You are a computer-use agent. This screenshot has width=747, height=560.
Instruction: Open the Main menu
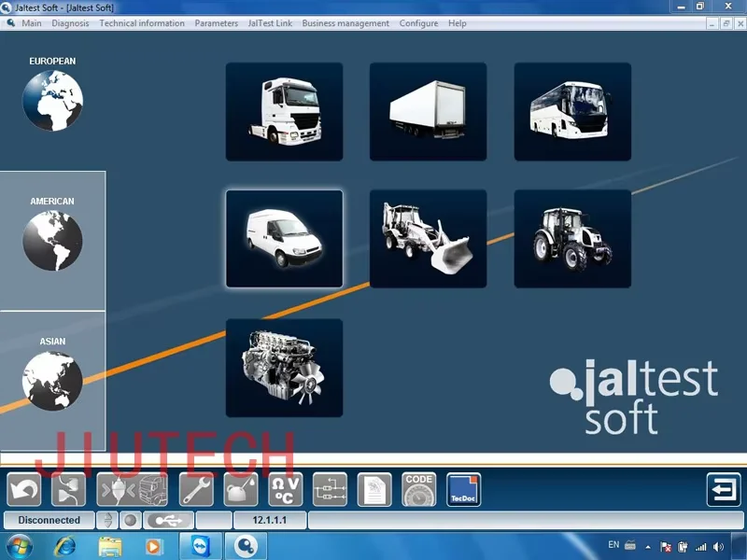click(32, 23)
